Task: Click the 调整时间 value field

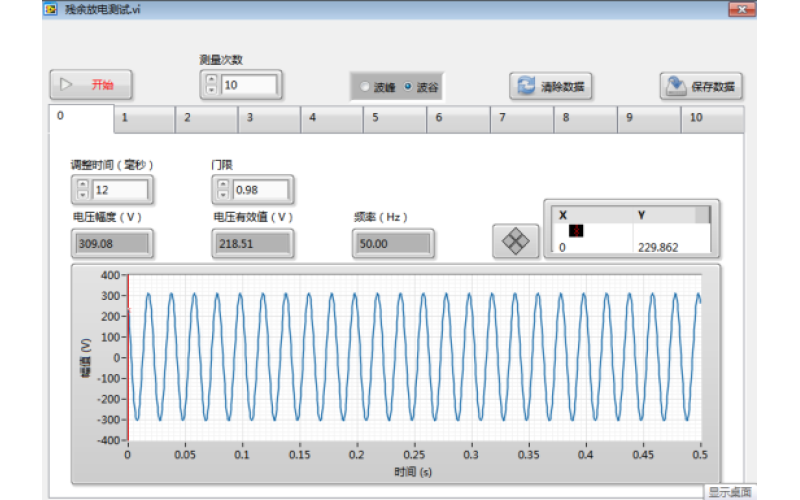Action: click(120, 189)
